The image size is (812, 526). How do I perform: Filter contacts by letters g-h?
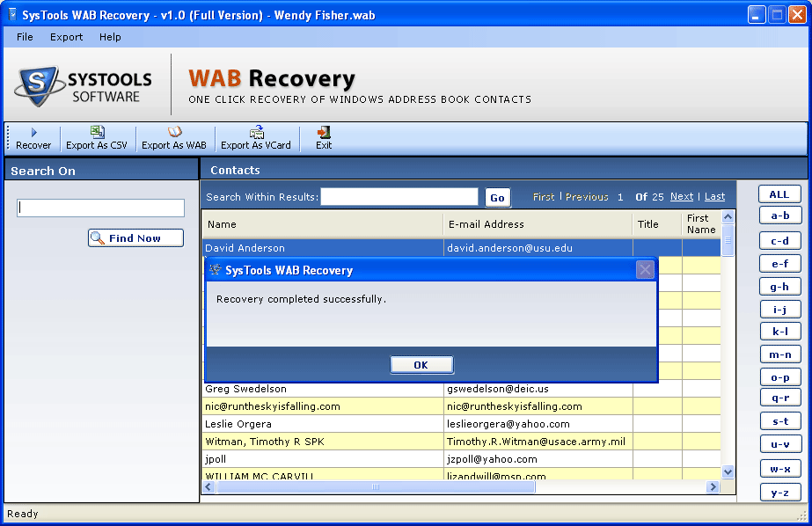[x=779, y=287]
